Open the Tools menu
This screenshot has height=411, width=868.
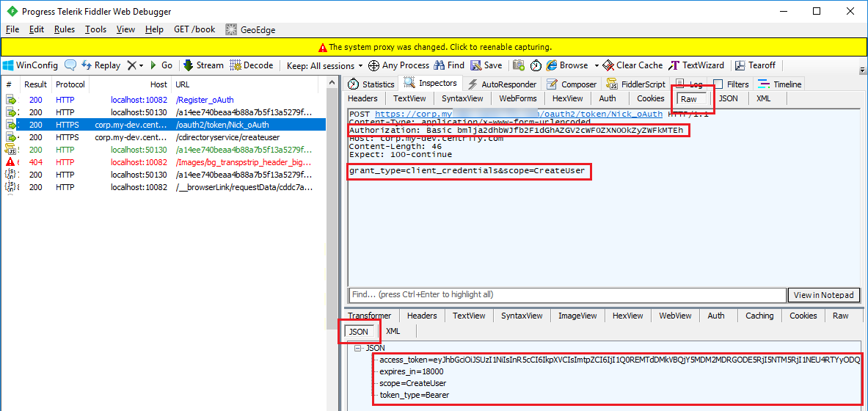[96, 30]
